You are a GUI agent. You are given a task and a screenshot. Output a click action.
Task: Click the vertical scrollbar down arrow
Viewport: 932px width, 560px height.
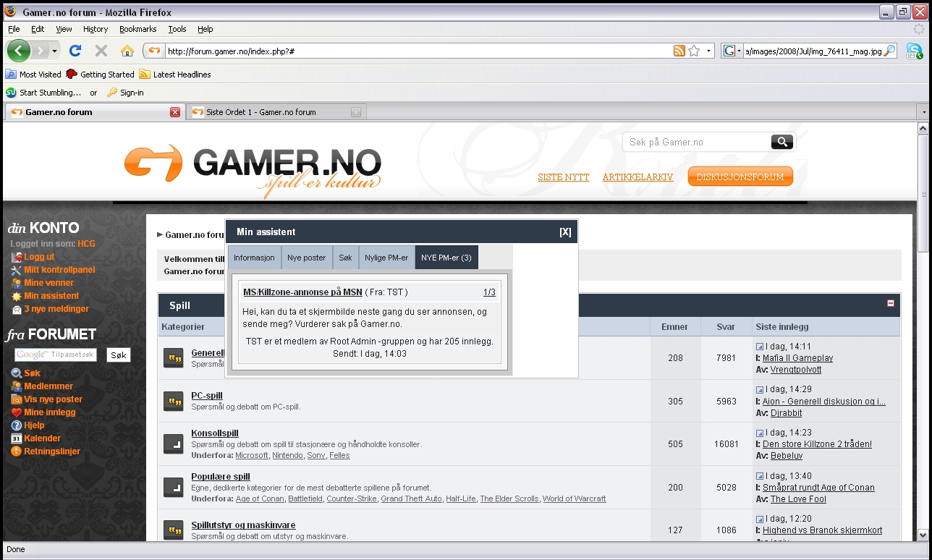[923, 535]
